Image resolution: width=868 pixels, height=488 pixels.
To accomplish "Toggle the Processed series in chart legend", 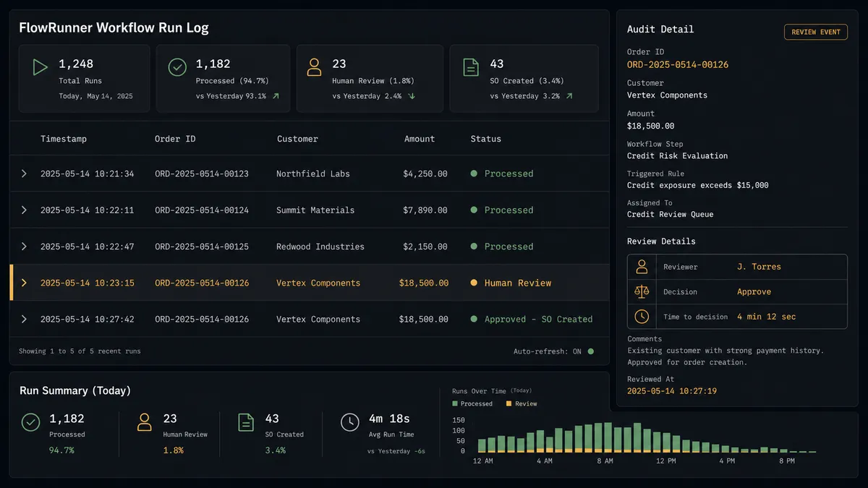I will click(x=472, y=403).
